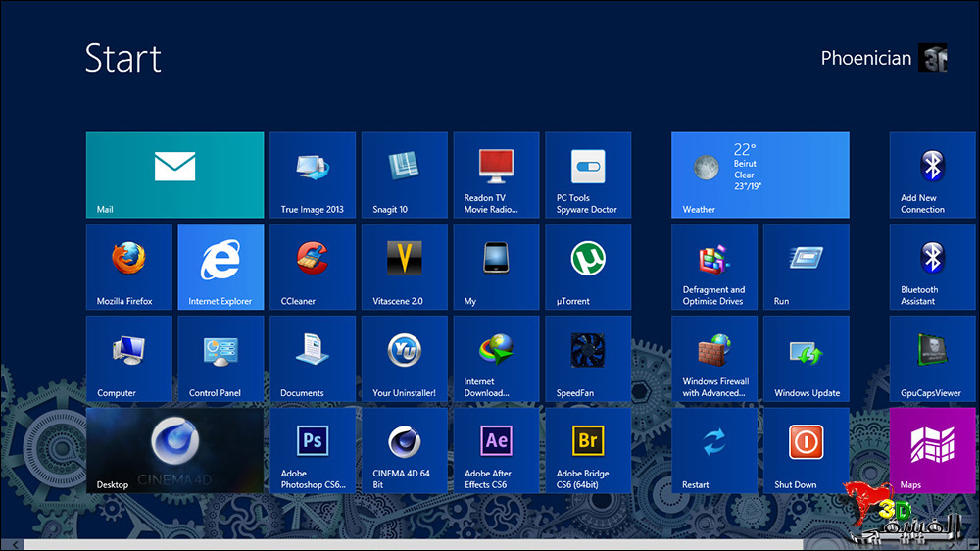Launch True Image 2013

point(313,175)
